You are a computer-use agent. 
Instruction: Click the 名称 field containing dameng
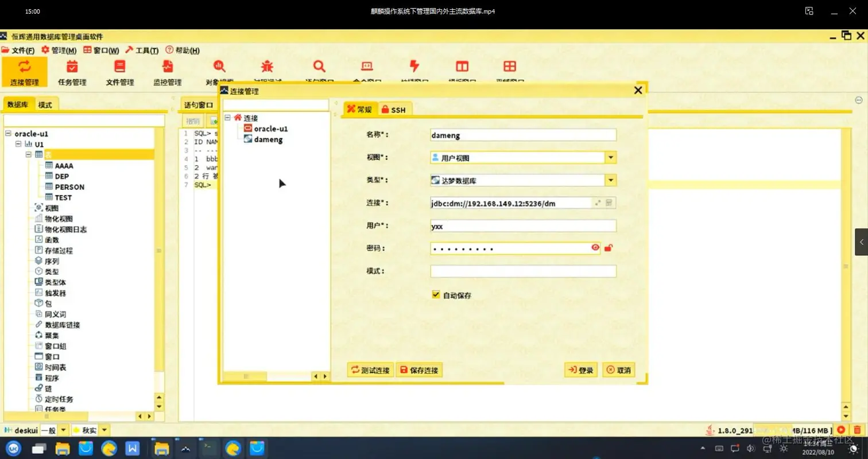click(x=523, y=135)
